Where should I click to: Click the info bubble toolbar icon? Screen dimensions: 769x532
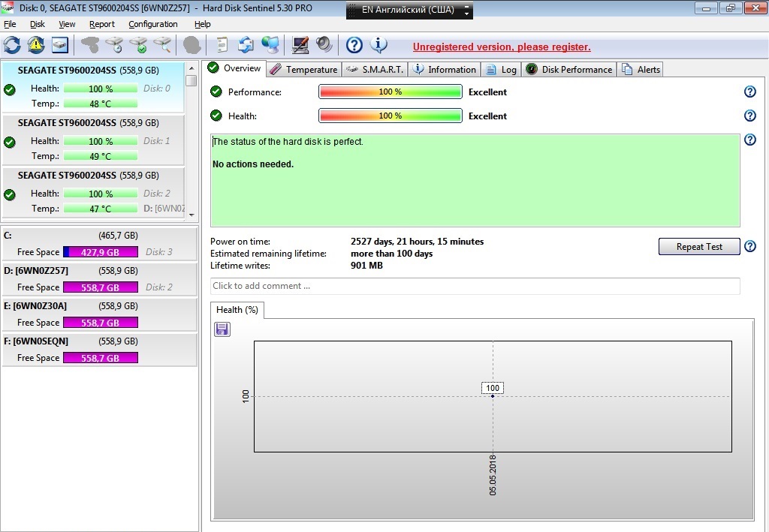378,45
